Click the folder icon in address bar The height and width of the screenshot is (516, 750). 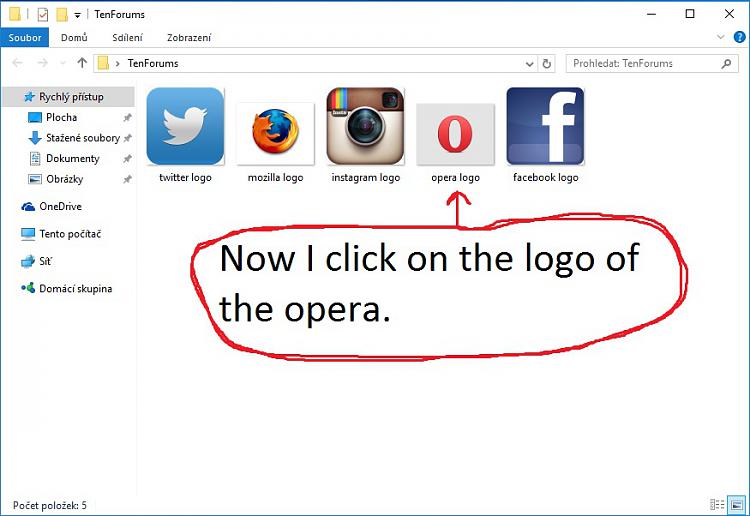[103, 63]
